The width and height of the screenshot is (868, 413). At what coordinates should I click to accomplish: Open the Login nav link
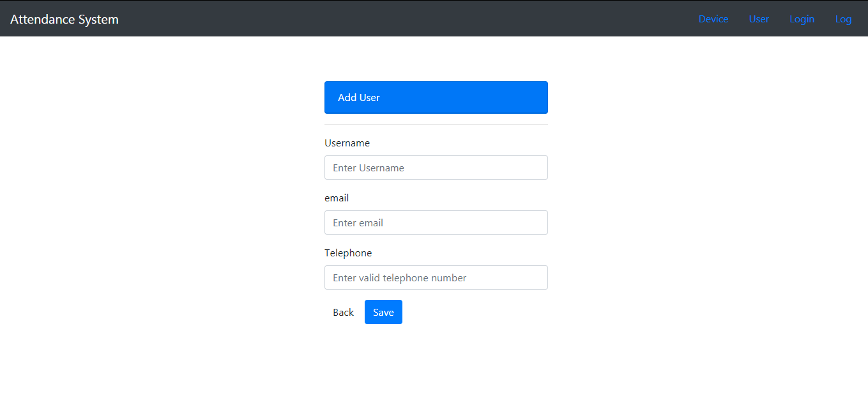point(802,19)
